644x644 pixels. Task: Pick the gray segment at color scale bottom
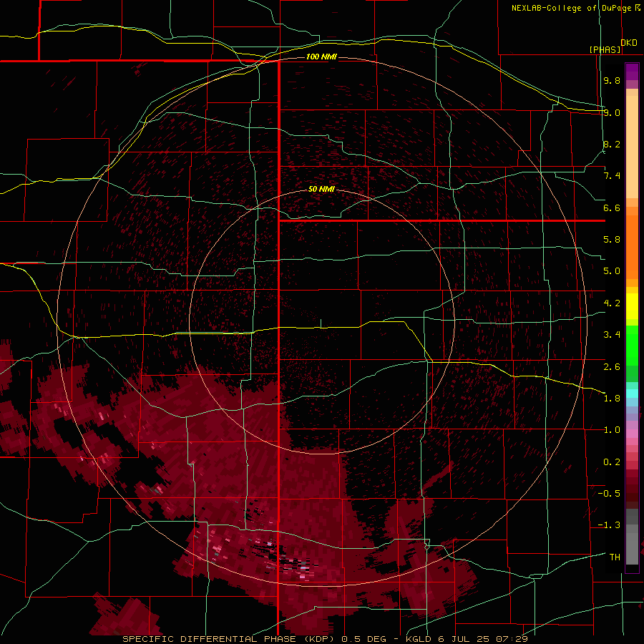coord(632,549)
